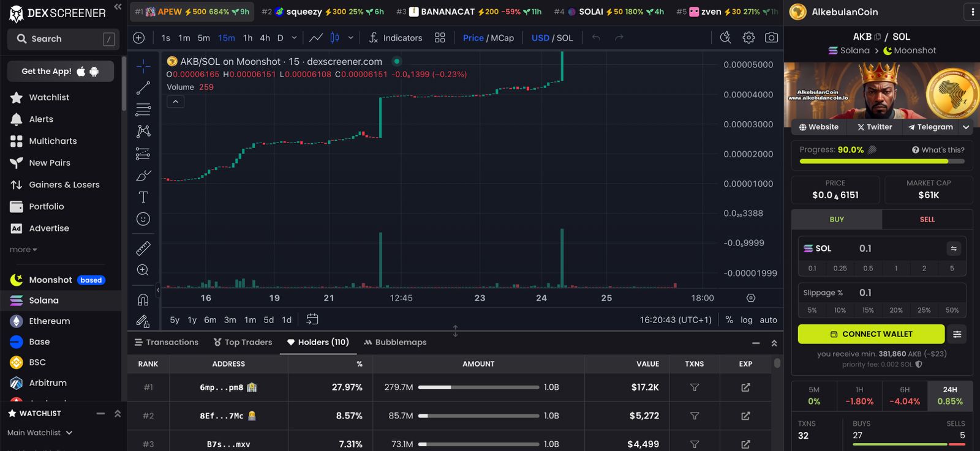Expand the Main Watchlist dropdown

click(x=40, y=433)
